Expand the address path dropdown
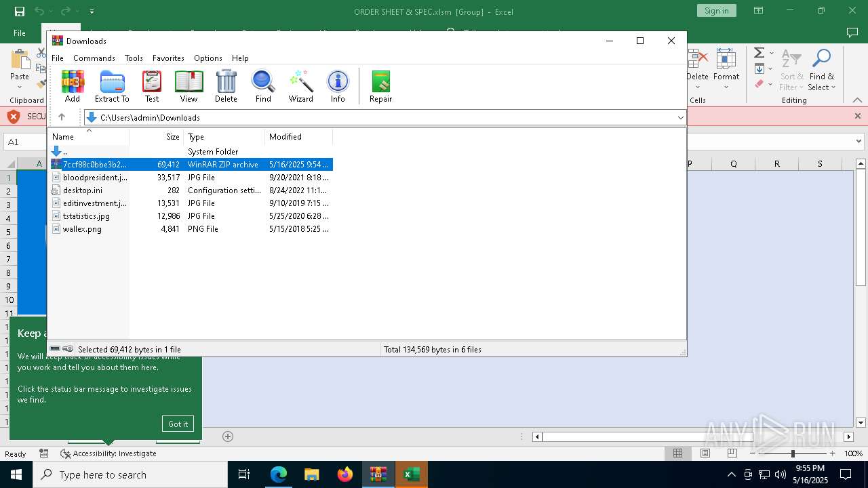This screenshot has width=868, height=488. coord(680,118)
